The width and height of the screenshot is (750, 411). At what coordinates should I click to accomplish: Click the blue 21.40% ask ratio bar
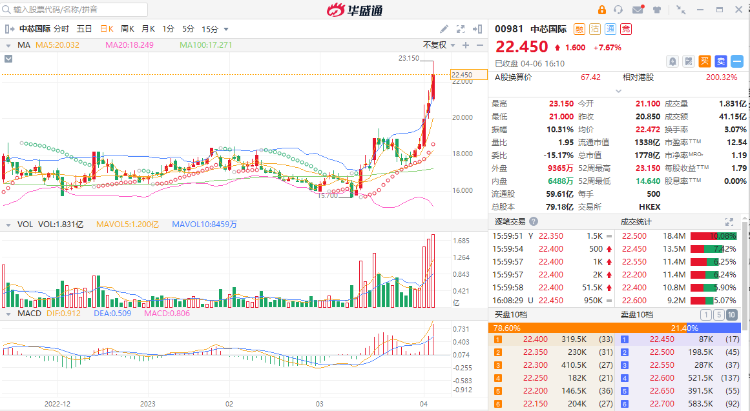coord(713,328)
